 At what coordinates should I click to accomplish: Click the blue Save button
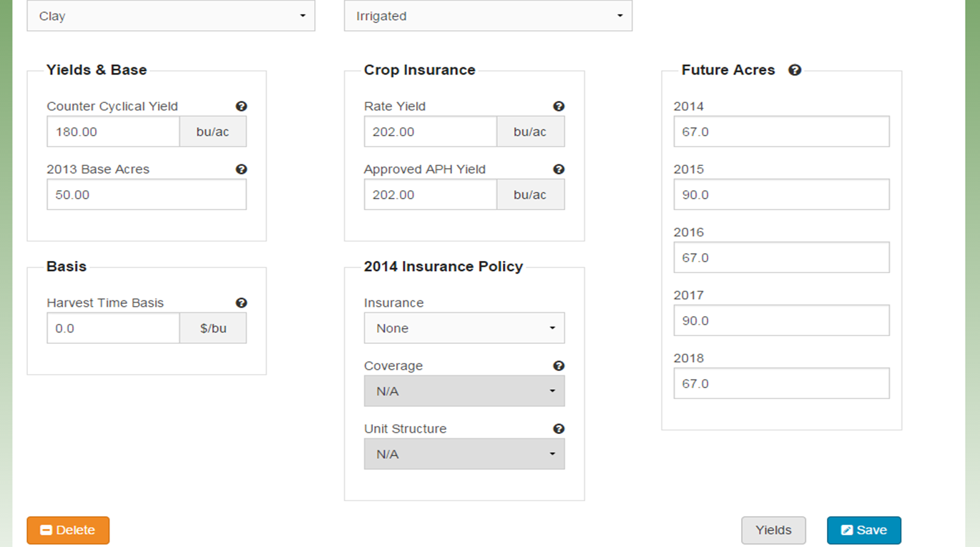pyautogui.click(x=863, y=531)
